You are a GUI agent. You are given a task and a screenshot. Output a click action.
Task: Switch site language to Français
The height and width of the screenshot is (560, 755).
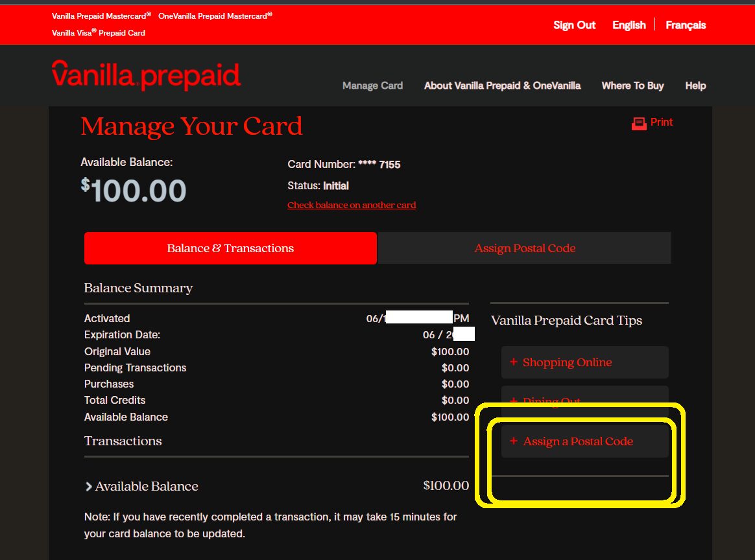click(x=686, y=25)
